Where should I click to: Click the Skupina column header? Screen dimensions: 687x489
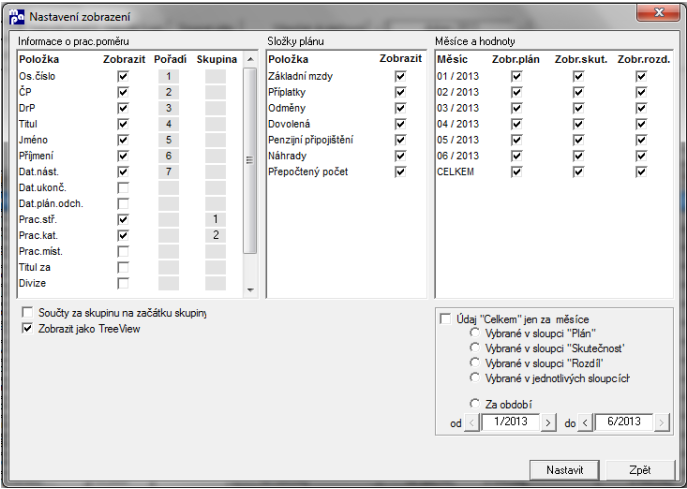point(216,59)
